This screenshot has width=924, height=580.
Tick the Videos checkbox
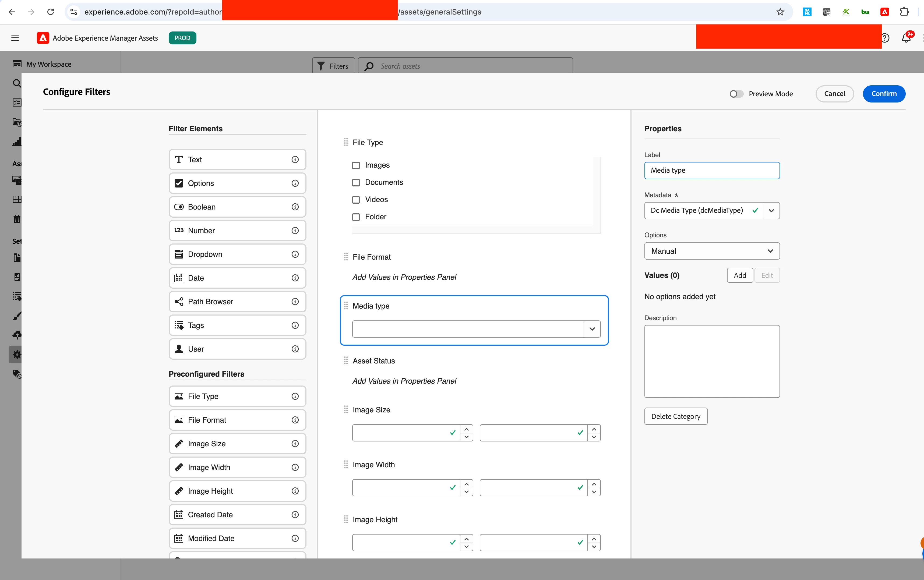pyautogui.click(x=356, y=200)
